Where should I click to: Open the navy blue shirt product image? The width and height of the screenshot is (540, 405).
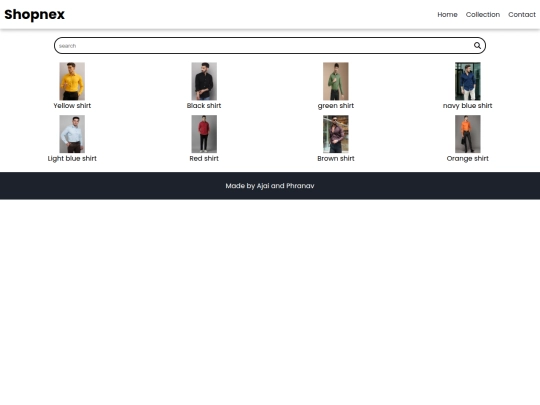click(x=468, y=81)
